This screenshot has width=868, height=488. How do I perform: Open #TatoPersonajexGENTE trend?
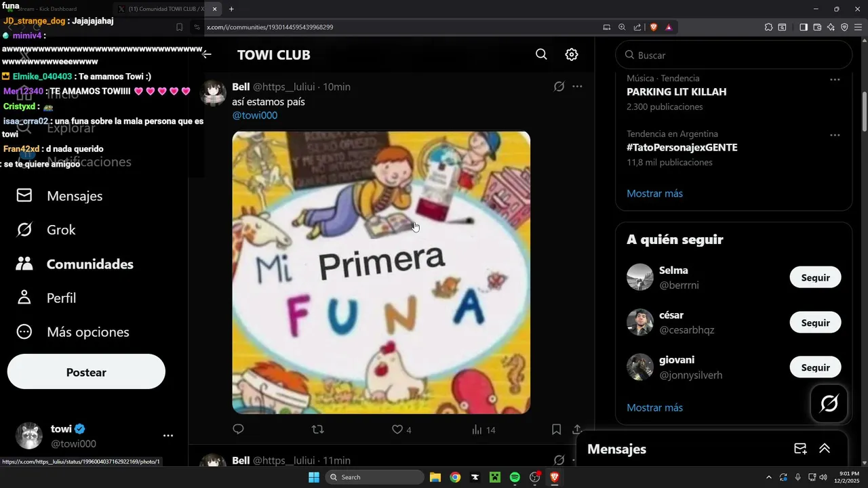click(682, 148)
